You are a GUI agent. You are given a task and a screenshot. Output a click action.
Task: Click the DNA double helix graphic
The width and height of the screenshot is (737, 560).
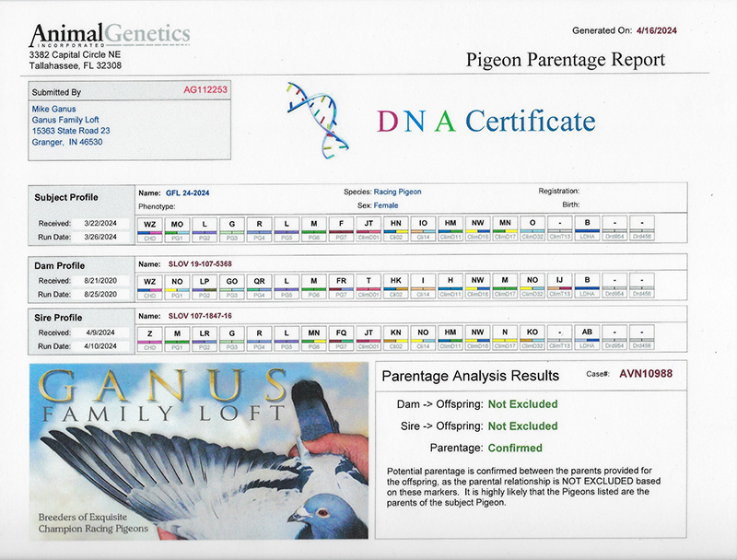pos(317,120)
